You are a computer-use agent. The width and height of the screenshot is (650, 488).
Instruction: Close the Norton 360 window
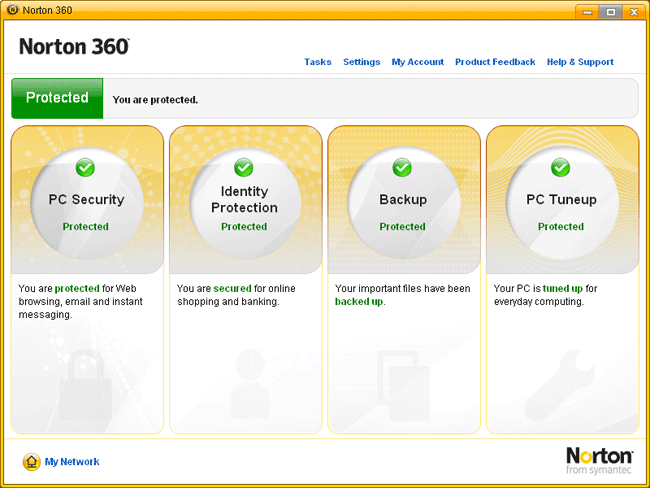[x=634, y=12]
